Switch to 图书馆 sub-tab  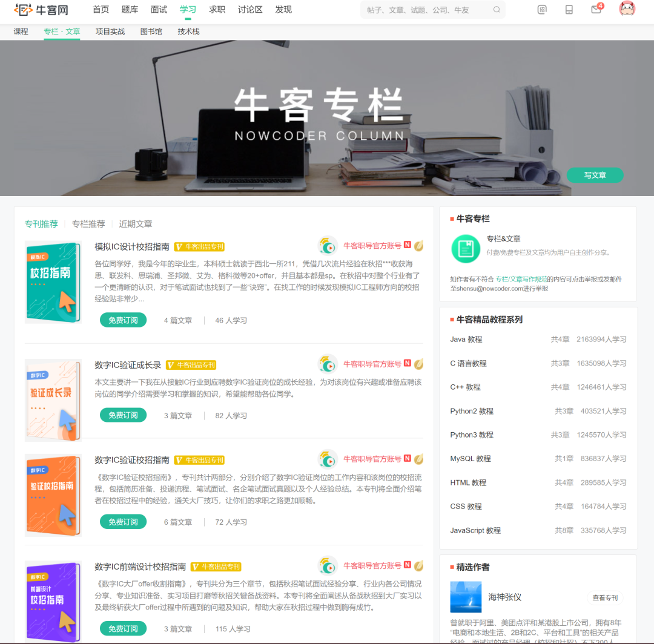point(151,31)
